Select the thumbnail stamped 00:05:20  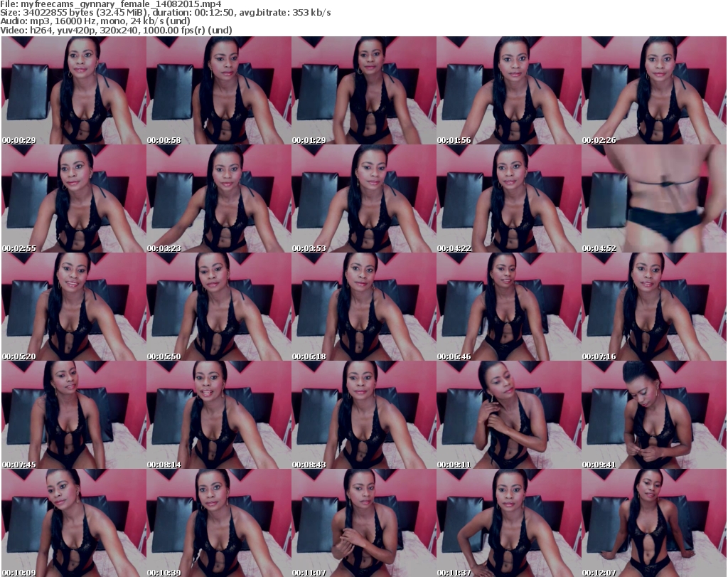74,307
